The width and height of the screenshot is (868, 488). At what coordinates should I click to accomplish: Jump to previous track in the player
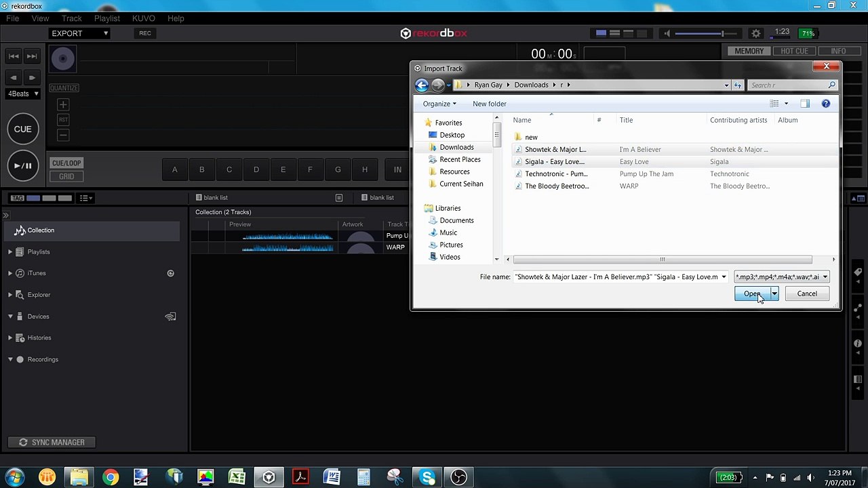point(14,56)
